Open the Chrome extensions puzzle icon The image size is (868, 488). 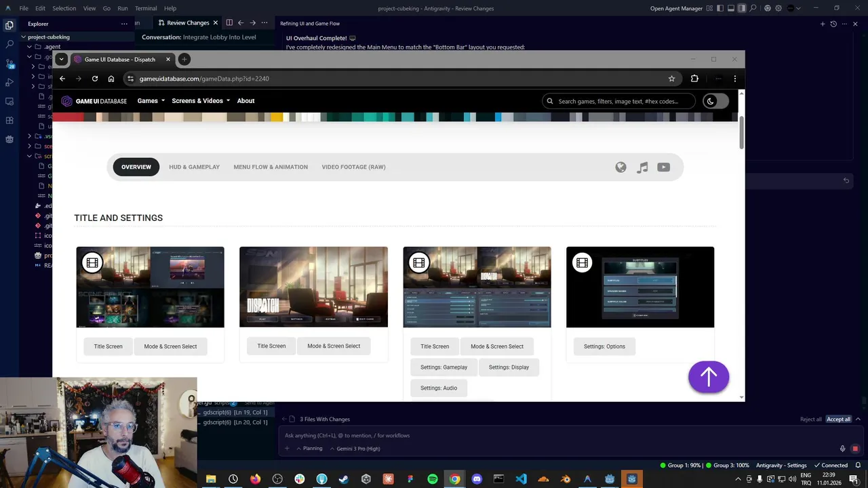tap(694, 79)
